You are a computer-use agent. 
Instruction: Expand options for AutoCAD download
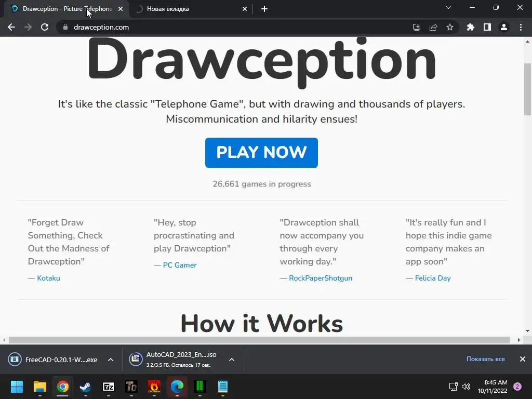click(232, 360)
